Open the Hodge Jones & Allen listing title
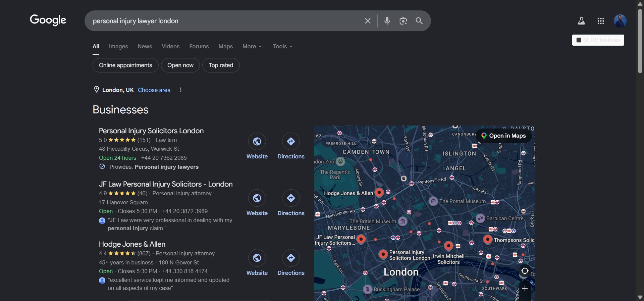The height and width of the screenshot is (301, 644). coord(132,244)
